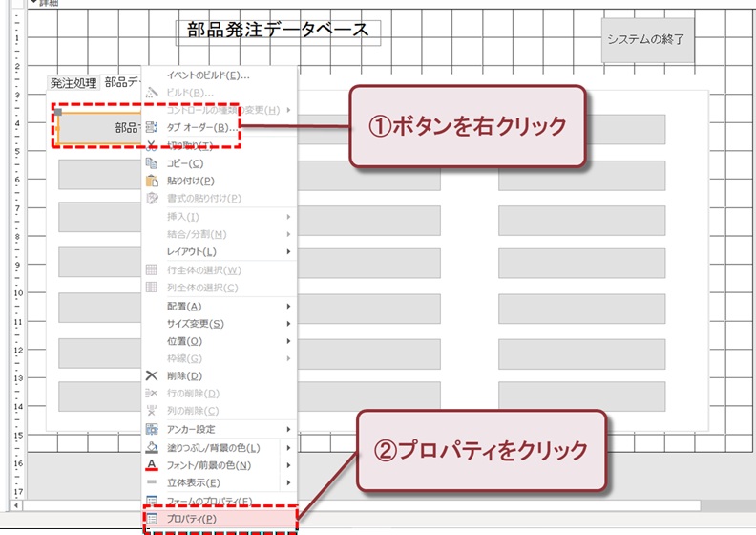Image resolution: width=756 pixels, height=535 pixels.
Task: Select フォームのプロパティ menu entry
Action: tap(209, 501)
